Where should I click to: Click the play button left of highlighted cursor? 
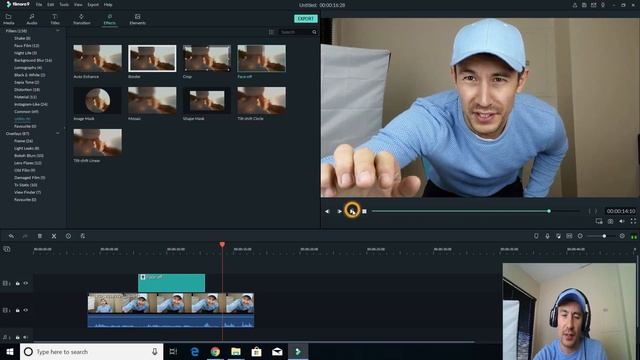click(x=339, y=211)
